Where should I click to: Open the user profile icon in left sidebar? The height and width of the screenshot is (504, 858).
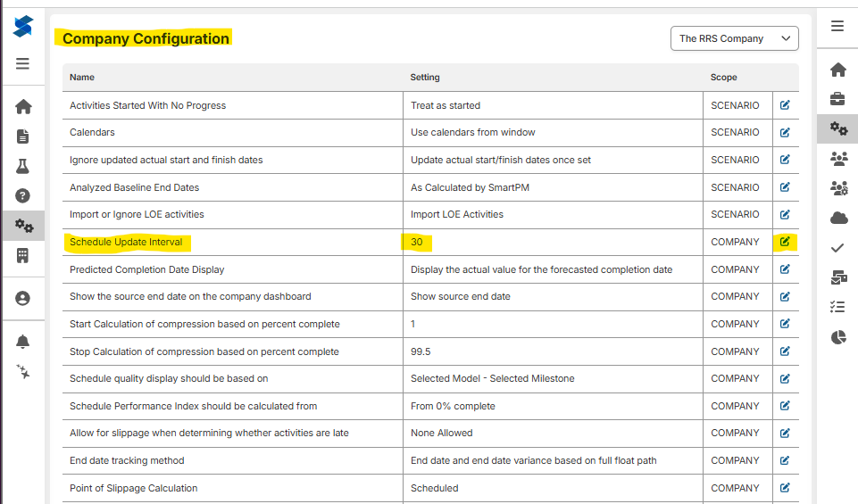22,299
